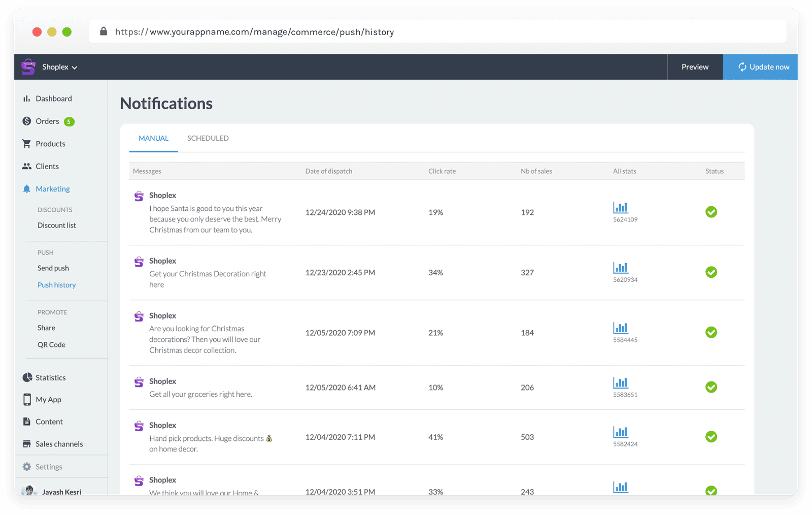Click Update now refresh icon

click(x=742, y=67)
